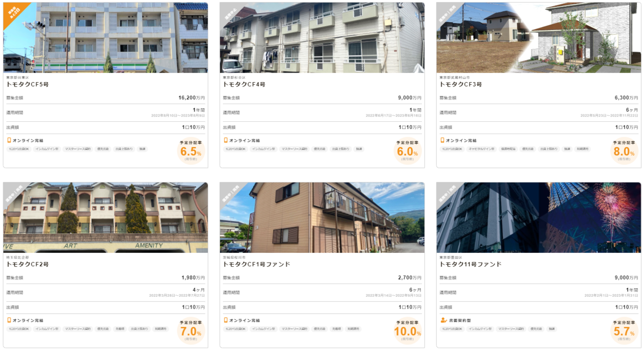Viewport: 644px width, 351px height.
Task: Select the house rendering photo of トモタクCF3号
Action: pyautogui.click(x=539, y=38)
